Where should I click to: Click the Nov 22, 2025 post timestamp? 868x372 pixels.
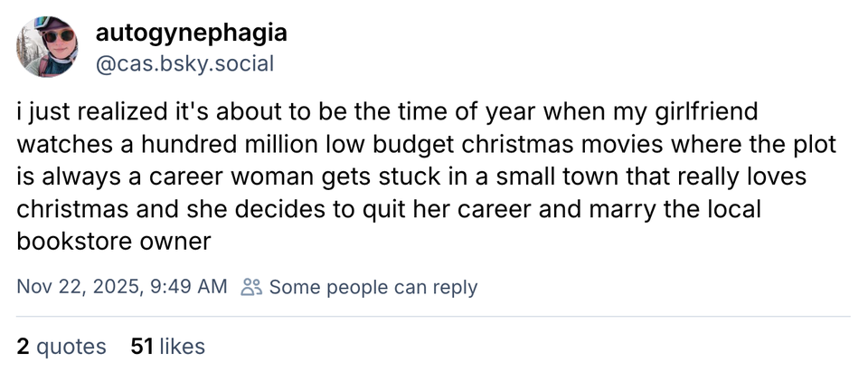(121, 288)
